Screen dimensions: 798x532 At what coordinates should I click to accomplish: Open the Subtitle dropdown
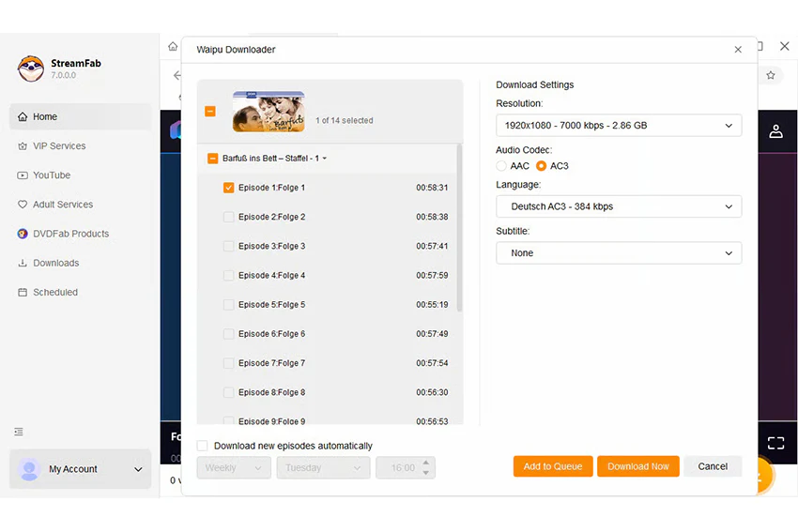(619, 252)
